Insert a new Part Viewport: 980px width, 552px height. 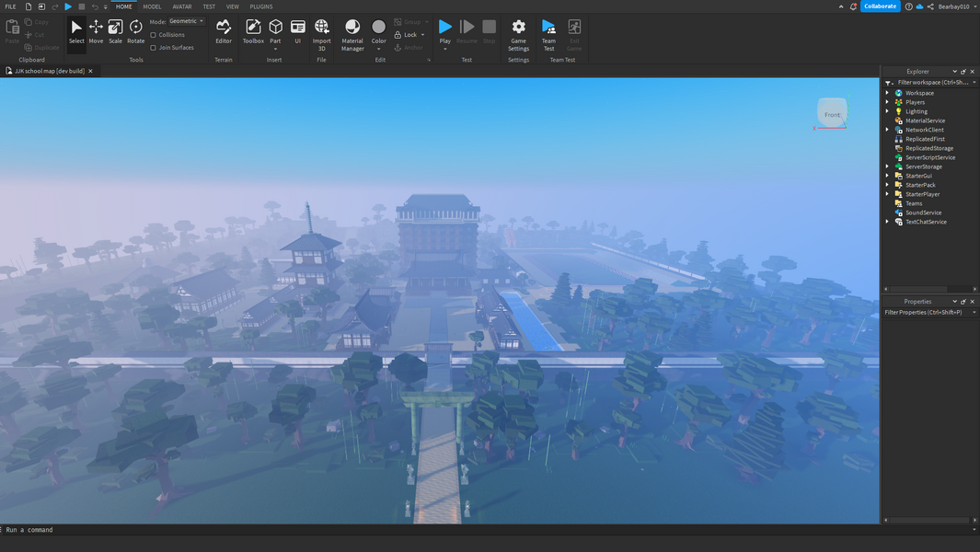click(276, 29)
